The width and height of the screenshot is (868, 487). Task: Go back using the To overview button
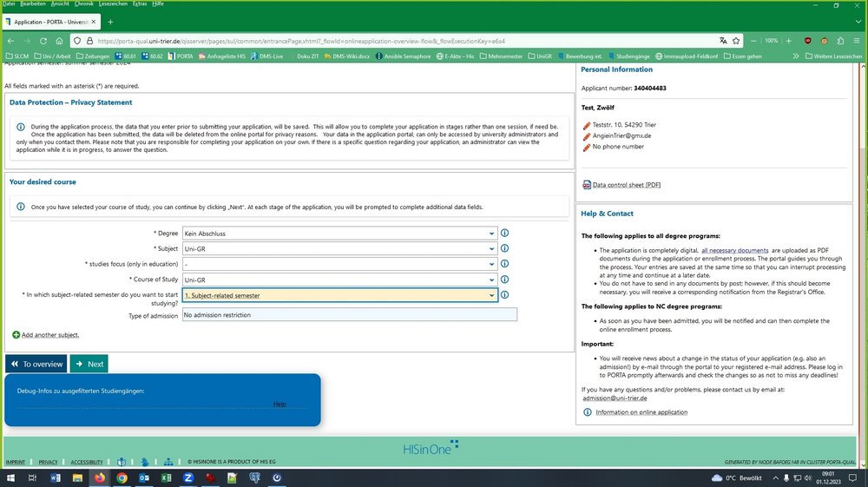36,365
